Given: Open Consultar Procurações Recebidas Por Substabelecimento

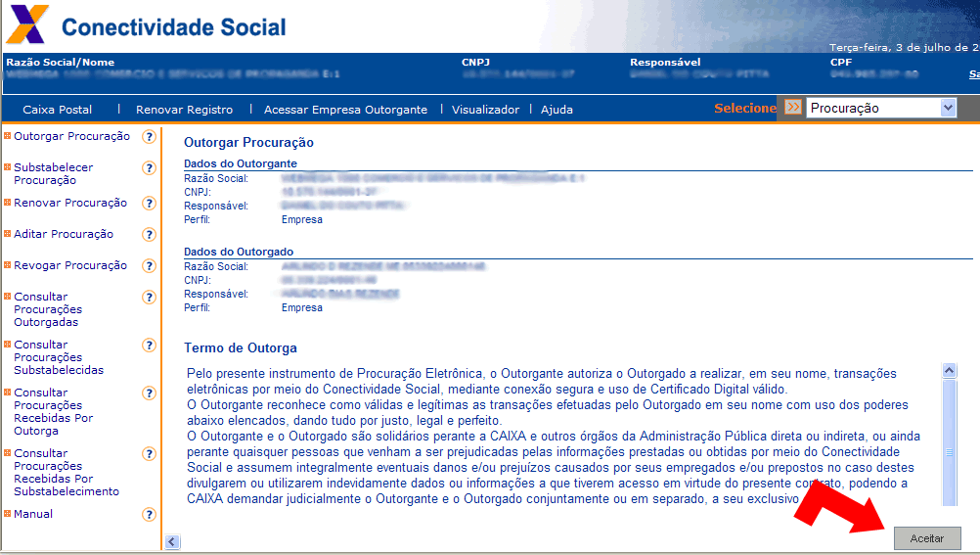Looking at the screenshot, I should [x=67, y=473].
